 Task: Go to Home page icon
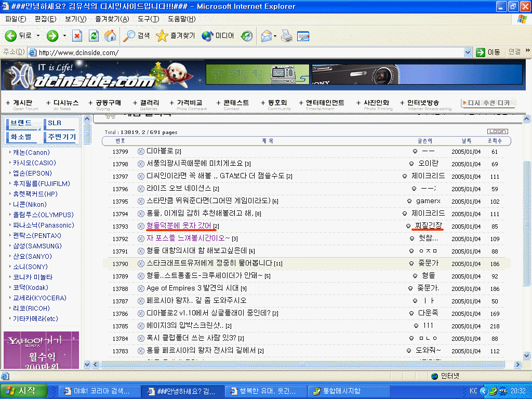[x=110, y=36]
